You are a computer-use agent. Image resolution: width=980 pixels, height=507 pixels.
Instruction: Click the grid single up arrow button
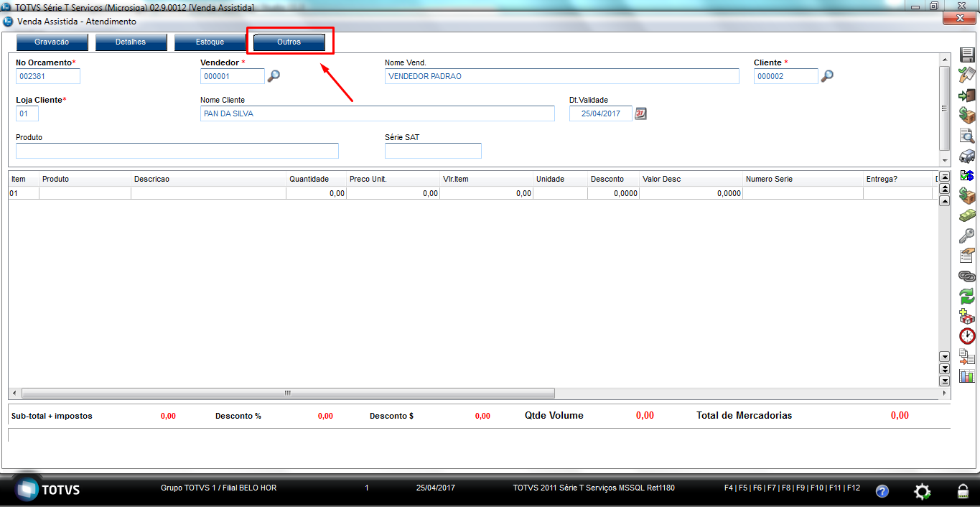(x=945, y=201)
